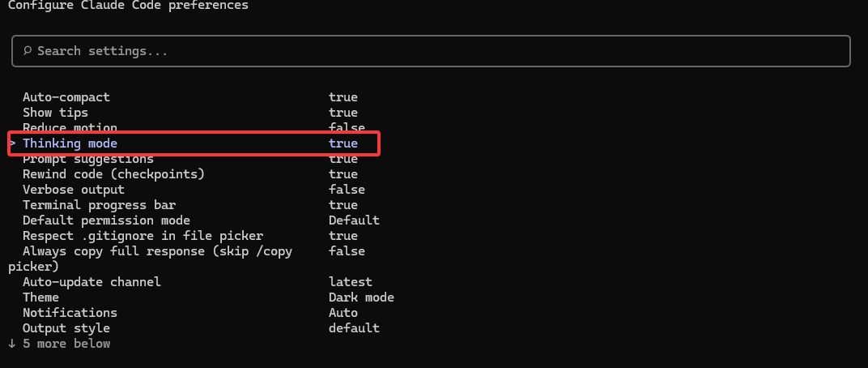Select the Output style setting
This screenshot has width=868, height=368.
pyautogui.click(x=66, y=328)
